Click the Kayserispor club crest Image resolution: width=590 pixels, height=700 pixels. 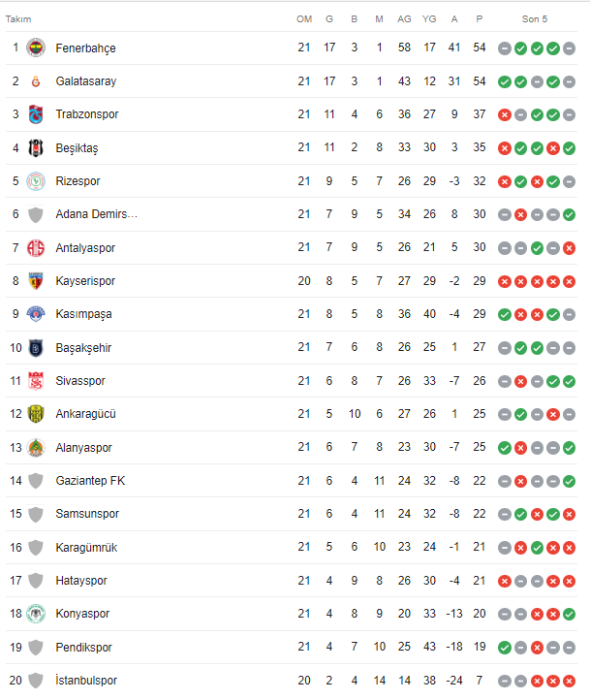pos(36,281)
